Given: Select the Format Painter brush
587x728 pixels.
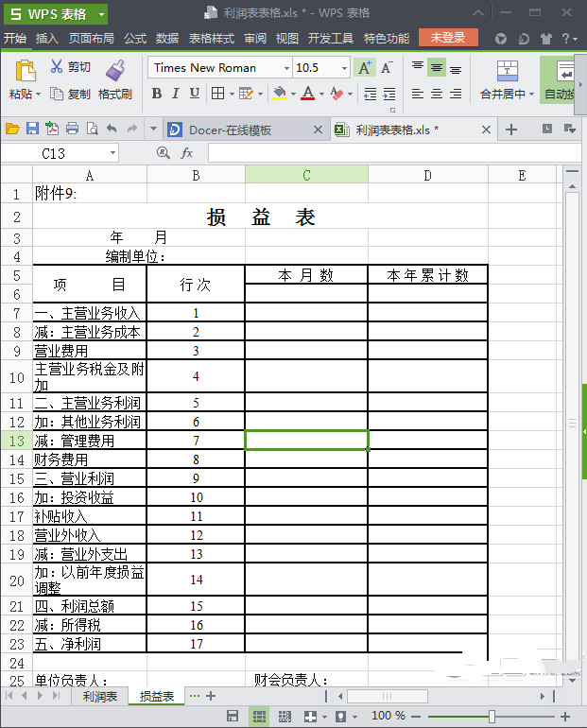Looking at the screenshot, I should (x=115, y=71).
